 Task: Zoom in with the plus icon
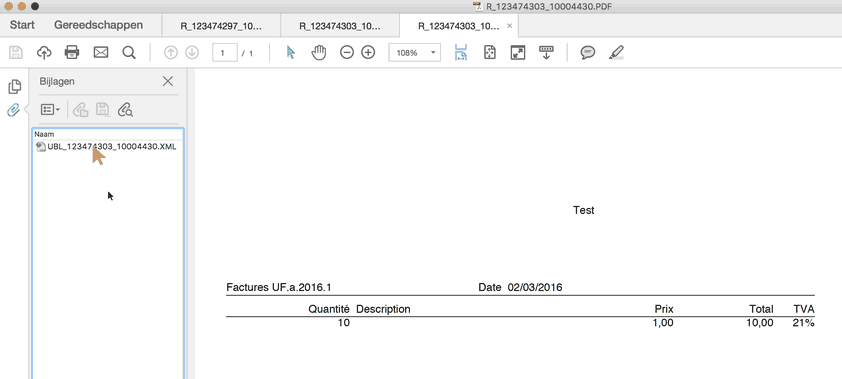tap(368, 53)
